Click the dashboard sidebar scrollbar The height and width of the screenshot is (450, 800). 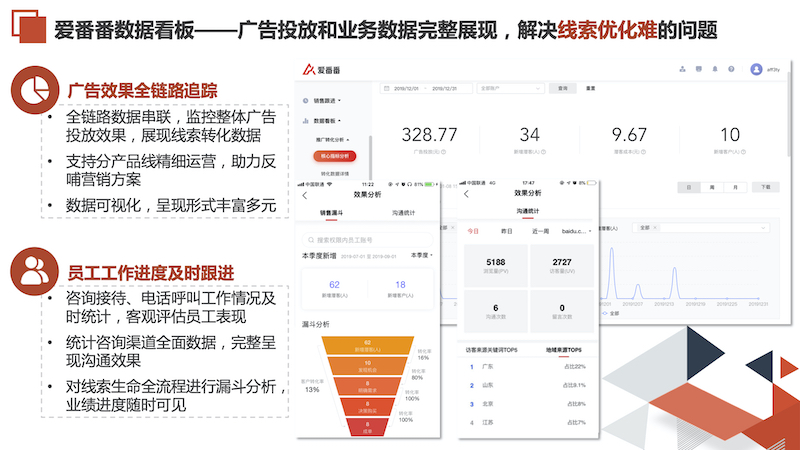tap(370, 157)
